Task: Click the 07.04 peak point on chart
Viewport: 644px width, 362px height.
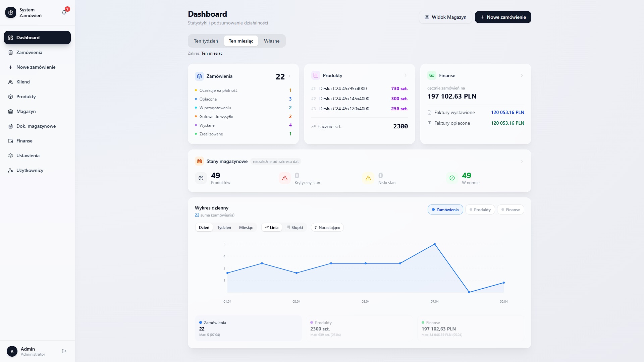Action: [x=435, y=244]
